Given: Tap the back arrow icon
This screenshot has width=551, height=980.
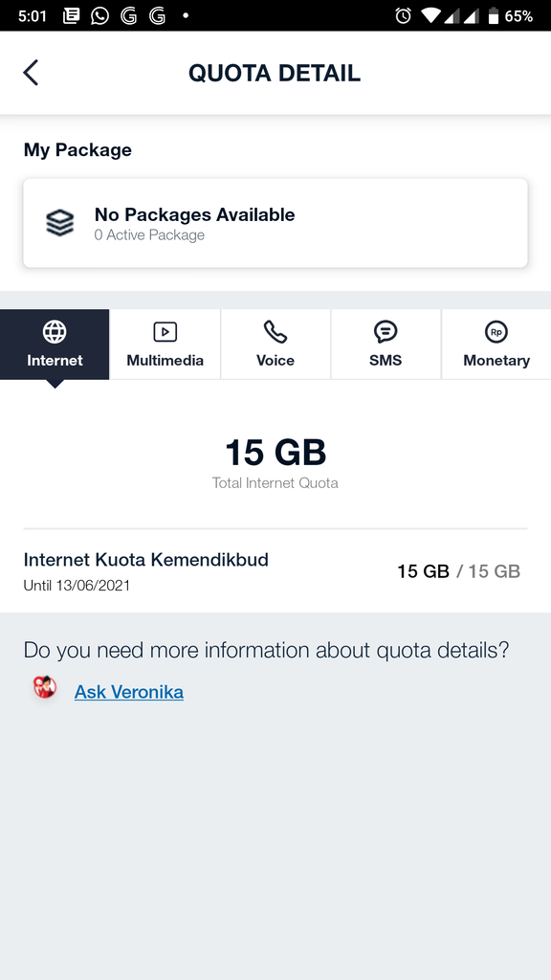Looking at the screenshot, I should (31, 73).
